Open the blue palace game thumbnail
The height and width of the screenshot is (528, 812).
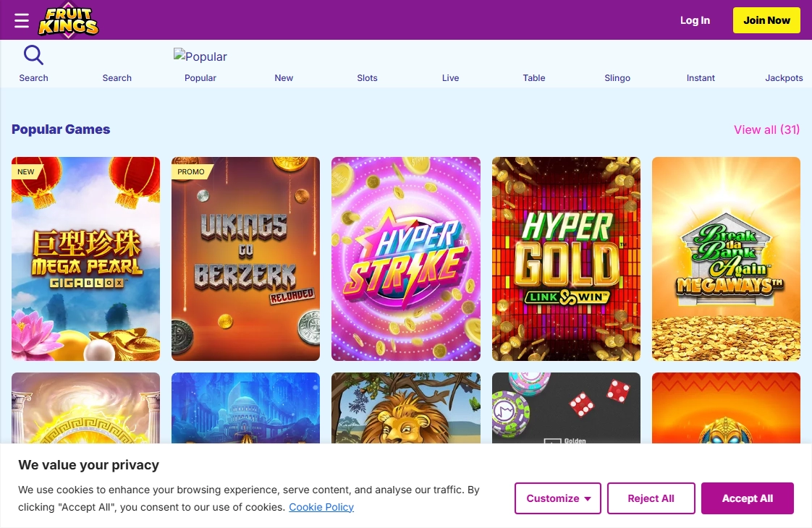(x=245, y=408)
